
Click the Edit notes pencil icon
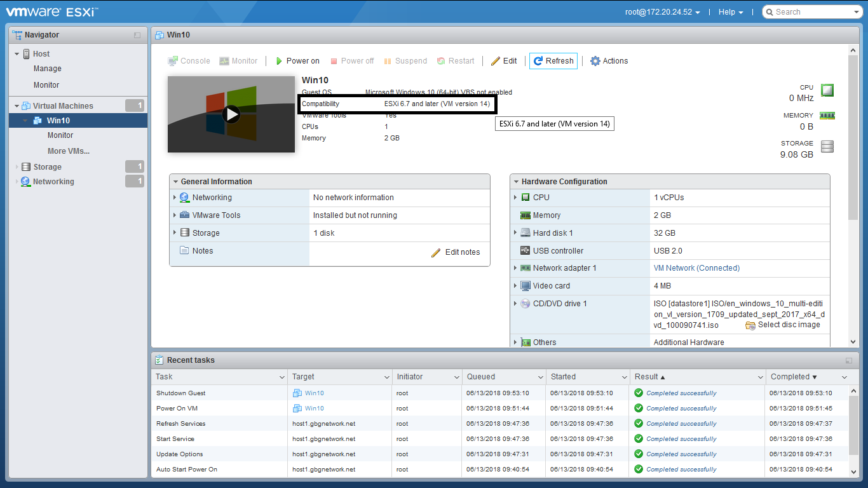(436, 252)
